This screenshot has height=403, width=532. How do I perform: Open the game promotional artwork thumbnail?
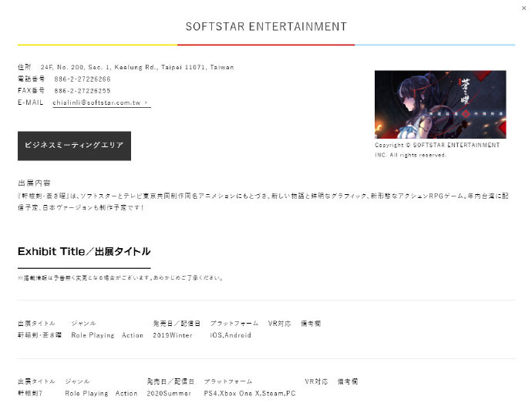(x=440, y=105)
